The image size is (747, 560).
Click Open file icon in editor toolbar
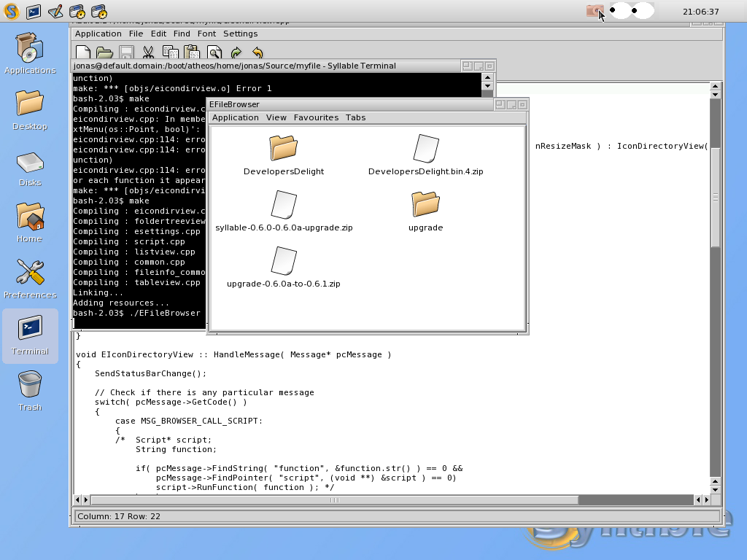click(x=105, y=52)
